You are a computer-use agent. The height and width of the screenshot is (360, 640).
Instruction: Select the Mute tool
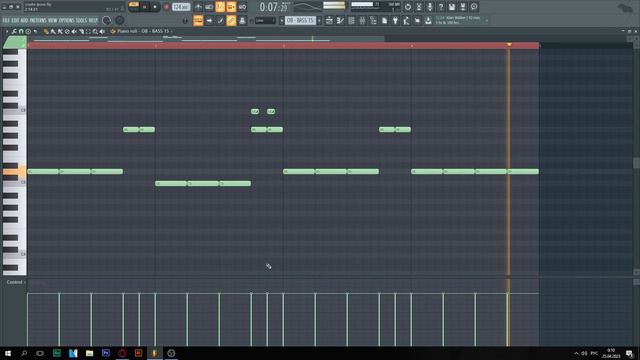[74, 31]
